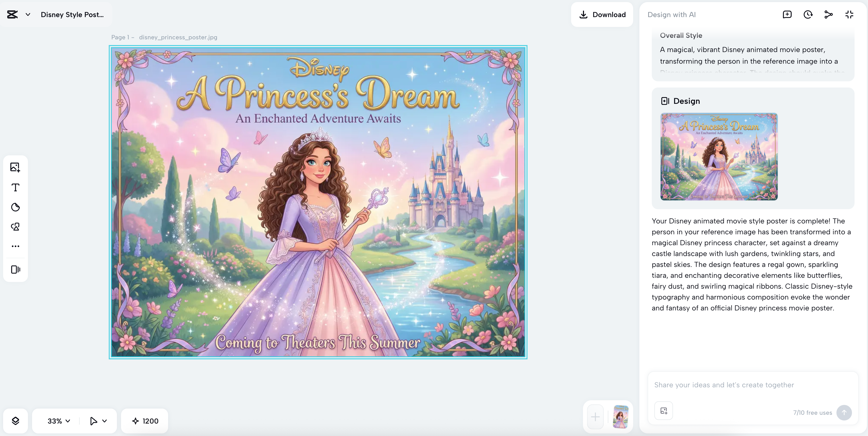Toggle the side panel icon in left toolbar
The image size is (868, 436).
pyautogui.click(x=15, y=270)
